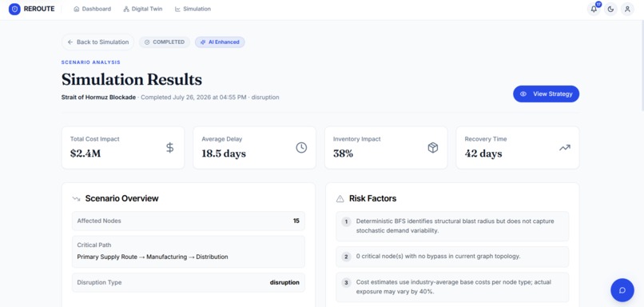This screenshot has width=644, height=307.
Task: Click the SCENARIO ANALYSIS label
Action: click(x=91, y=62)
